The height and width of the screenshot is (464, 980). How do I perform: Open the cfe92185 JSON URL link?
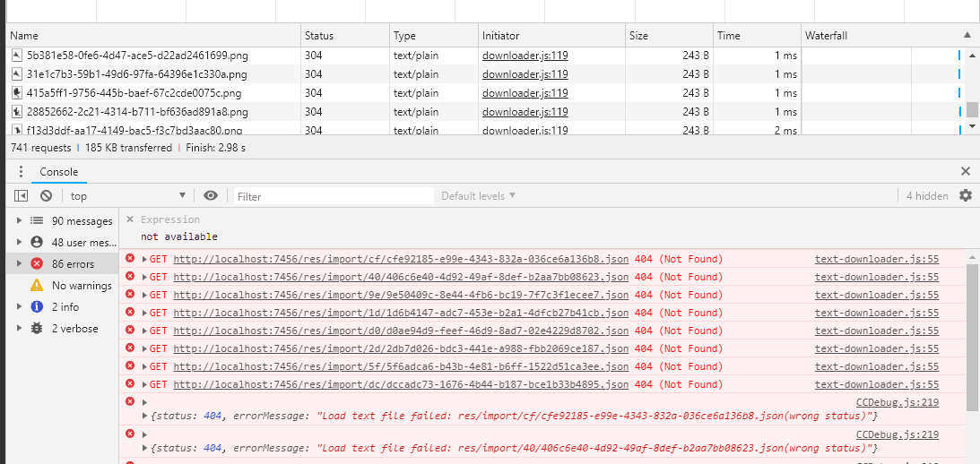pyautogui.click(x=401, y=260)
